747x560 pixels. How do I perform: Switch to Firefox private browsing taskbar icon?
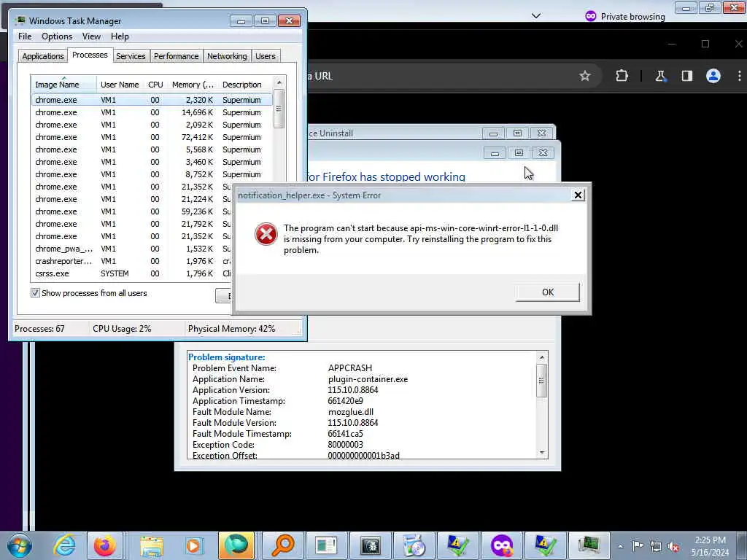pyautogui.click(x=501, y=545)
